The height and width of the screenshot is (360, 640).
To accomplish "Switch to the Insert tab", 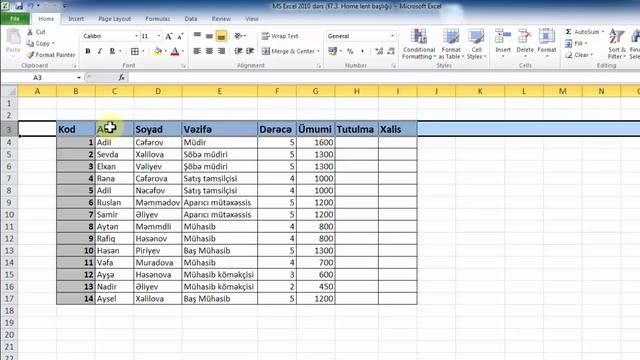I will 76,19.
